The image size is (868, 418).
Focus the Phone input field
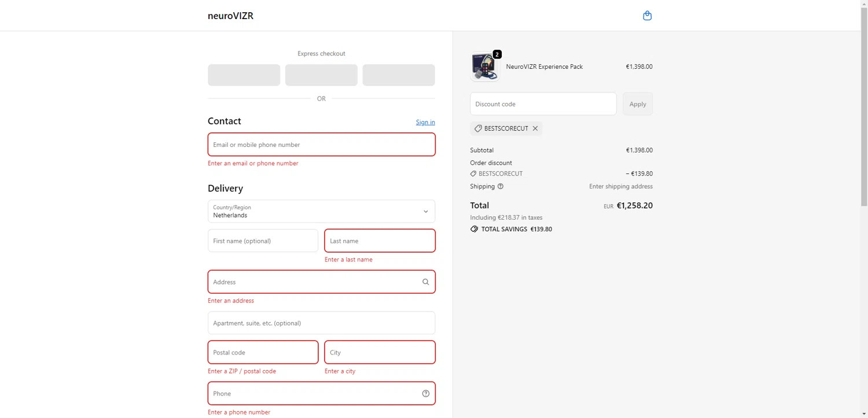click(x=321, y=394)
